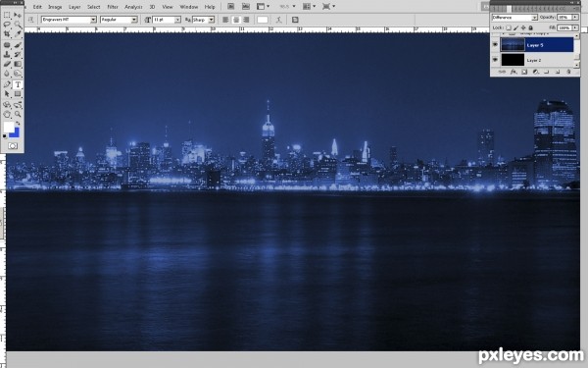Select the Pen tool

7,84
